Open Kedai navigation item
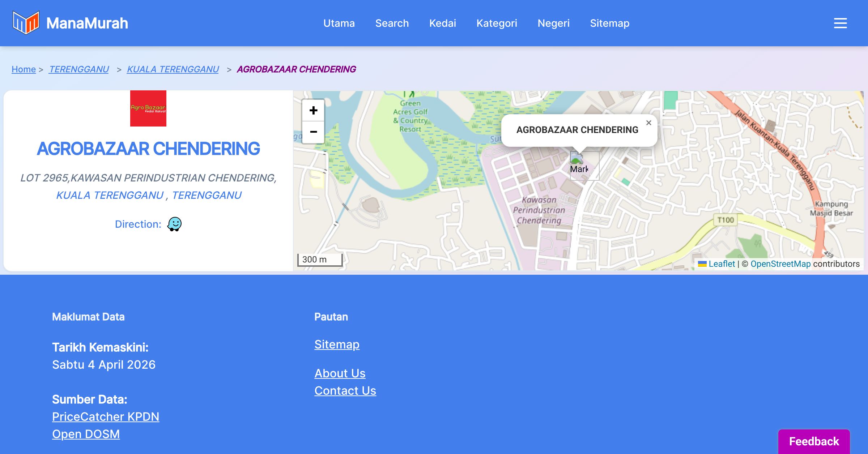Screen dimensions: 868x454 pyautogui.click(x=442, y=23)
